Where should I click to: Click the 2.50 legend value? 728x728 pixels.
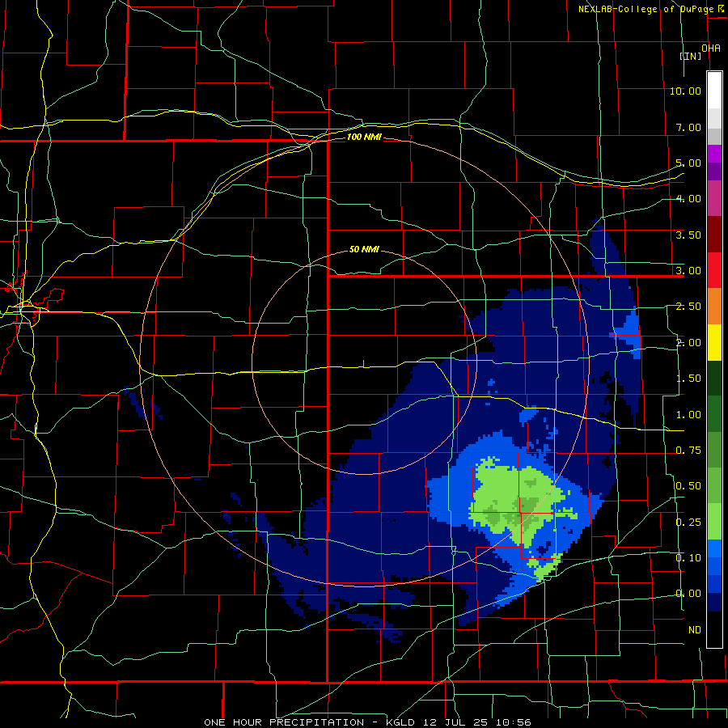(x=688, y=307)
